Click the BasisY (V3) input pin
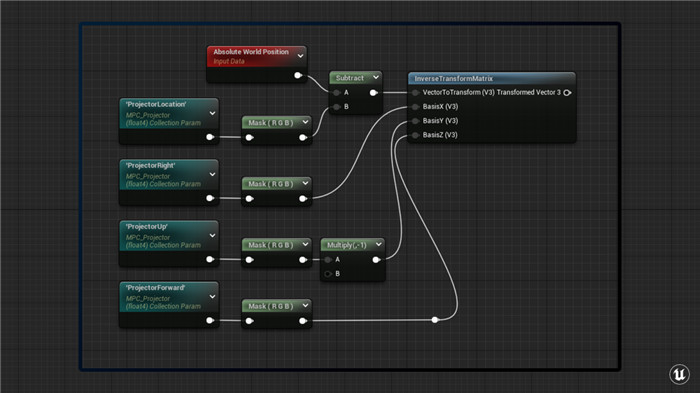Viewport: 700px width, 393px height. tap(415, 121)
